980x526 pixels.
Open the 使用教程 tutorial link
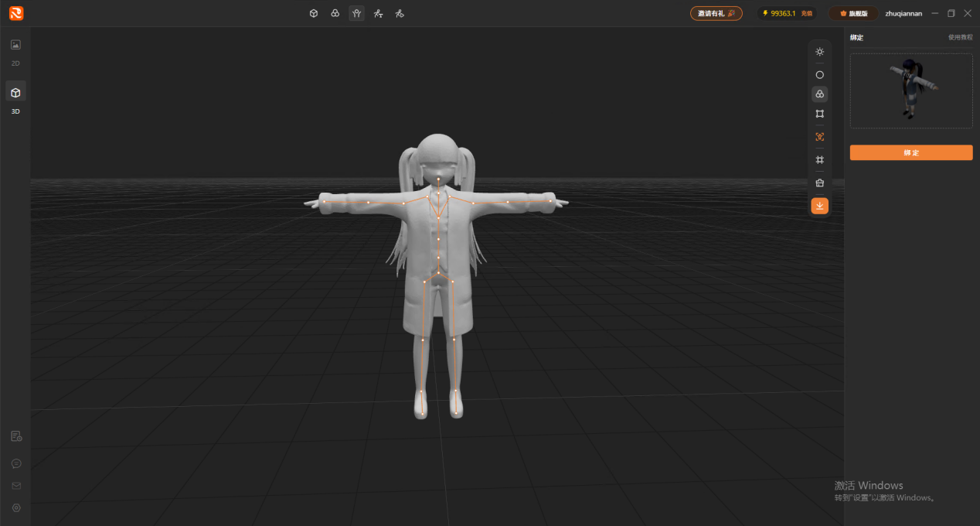click(x=960, y=37)
